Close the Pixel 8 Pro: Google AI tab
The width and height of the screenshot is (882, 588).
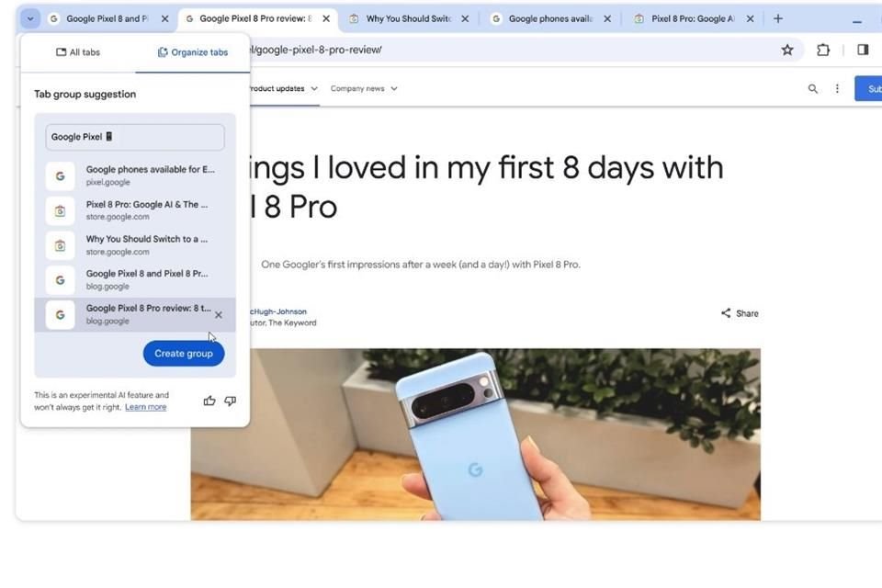750,18
